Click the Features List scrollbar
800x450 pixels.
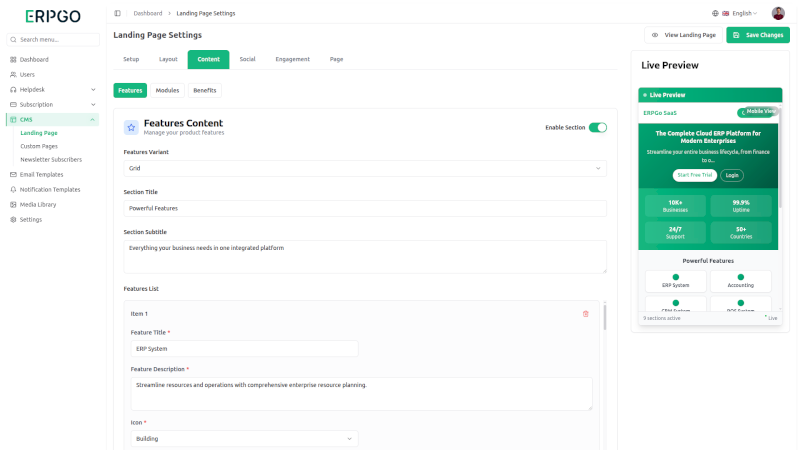coord(605,316)
